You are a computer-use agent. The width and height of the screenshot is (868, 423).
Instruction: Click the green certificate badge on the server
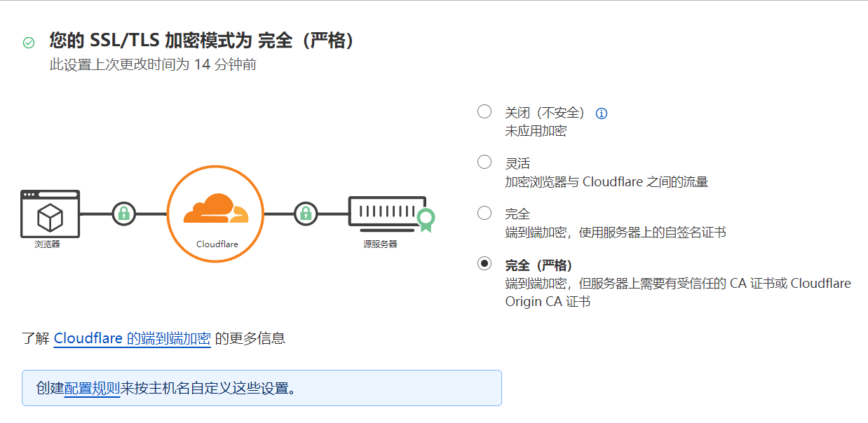425,220
